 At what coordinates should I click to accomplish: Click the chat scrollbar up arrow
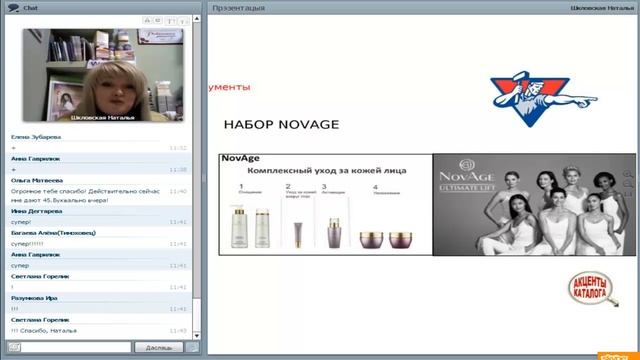pyautogui.click(x=197, y=19)
